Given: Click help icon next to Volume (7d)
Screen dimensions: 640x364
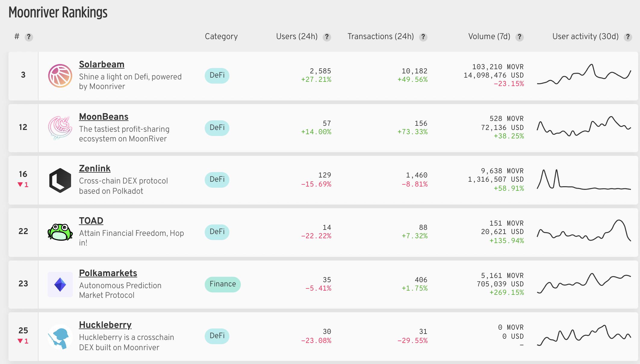Looking at the screenshot, I should 520,37.
